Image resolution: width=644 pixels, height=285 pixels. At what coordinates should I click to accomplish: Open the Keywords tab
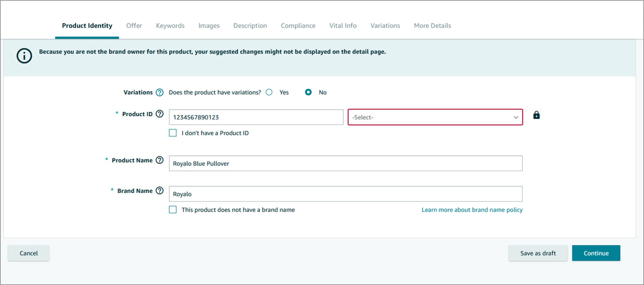(x=170, y=26)
